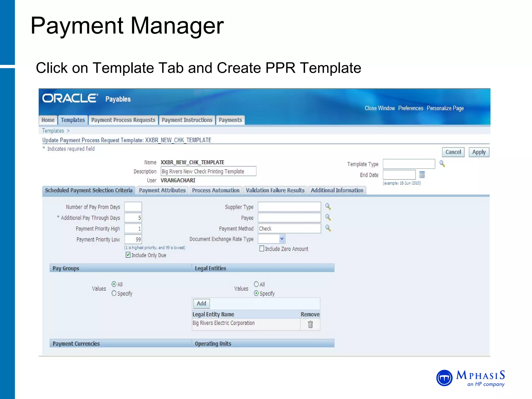Click Add in Legal Entities

pyautogui.click(x=201, y=303)
